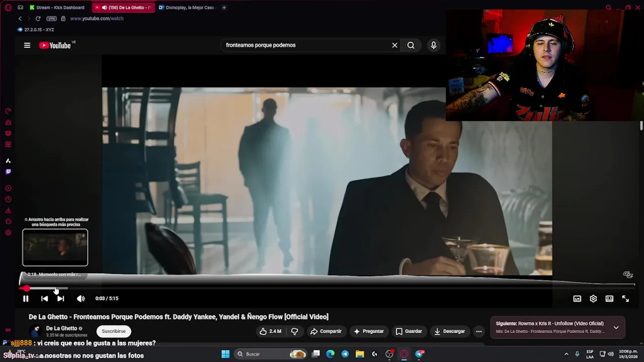Open Logitech G HUB from the taskbar
The image size is (644, 362).
pos(374,354)
